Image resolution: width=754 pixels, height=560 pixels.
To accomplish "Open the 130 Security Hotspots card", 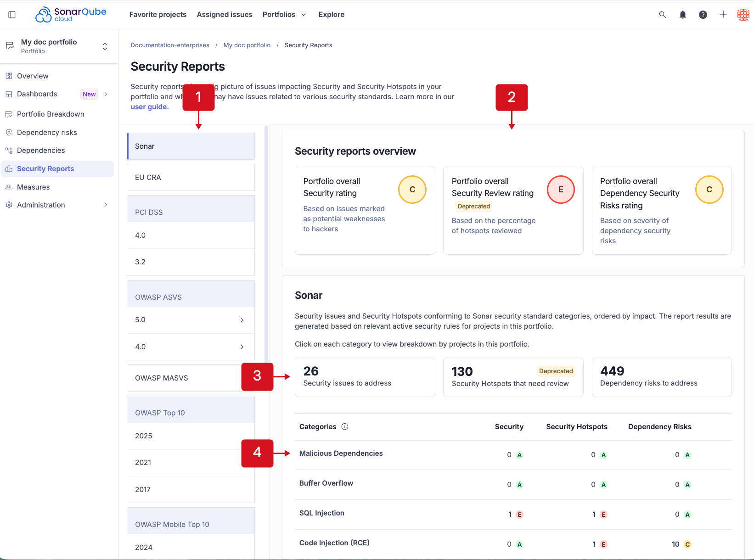I will point(513,377).
